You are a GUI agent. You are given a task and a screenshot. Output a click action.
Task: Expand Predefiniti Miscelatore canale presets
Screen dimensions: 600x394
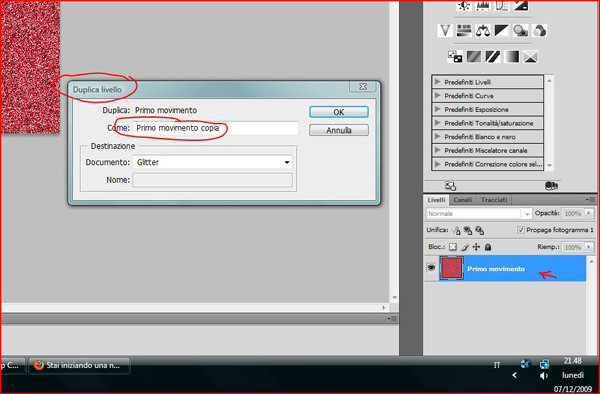(x=437, y=150)
